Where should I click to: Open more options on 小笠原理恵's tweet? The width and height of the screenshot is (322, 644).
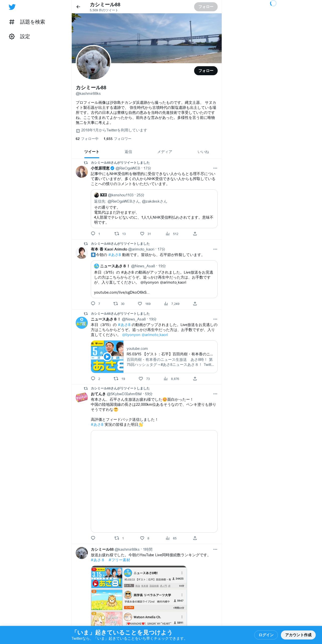point(215,168)
